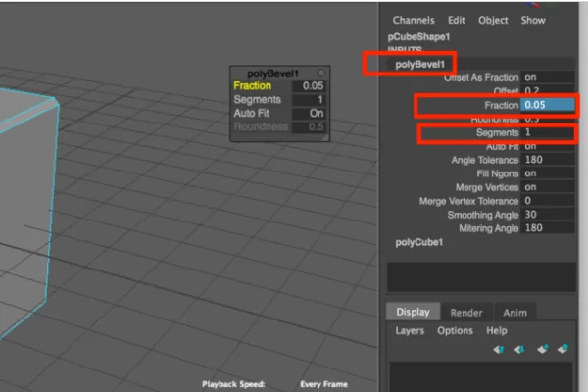
Task: Click Fraction 0.05 field in in-view editor
Action: tap(309, 85)
